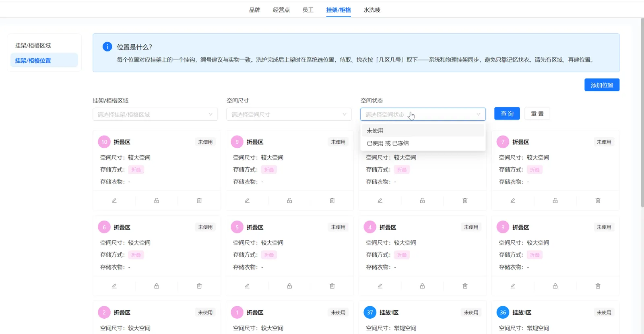The width and height of the screenshot is (644, 334).
Task: Edit position 9 in 折叠区
Action: tap(247, 200)
